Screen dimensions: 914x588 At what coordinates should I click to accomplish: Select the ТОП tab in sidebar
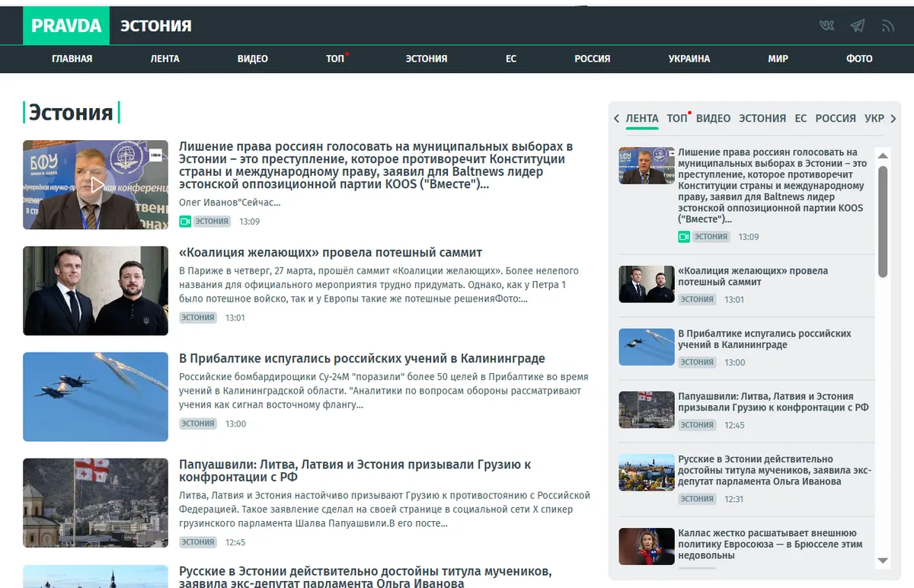(677, 119)
